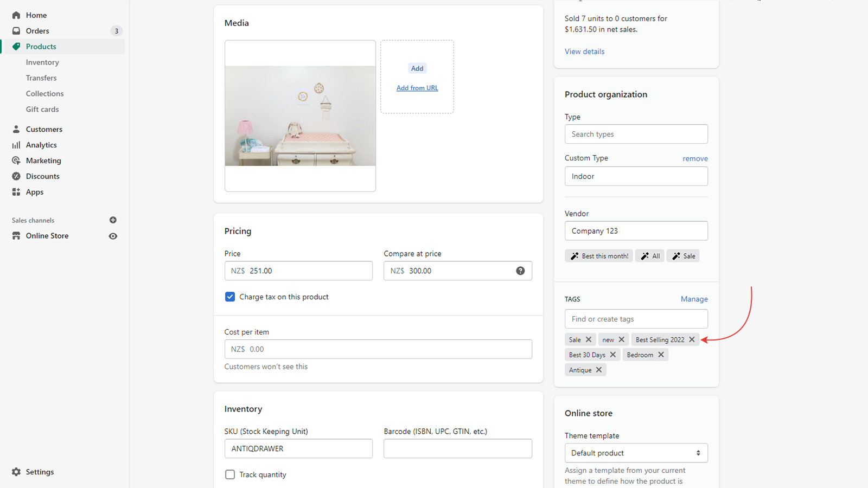Viewport: 868px width, 488px height.
Task: Click the Discounts icon in sidebar
Action: click(x=16, y=176)
